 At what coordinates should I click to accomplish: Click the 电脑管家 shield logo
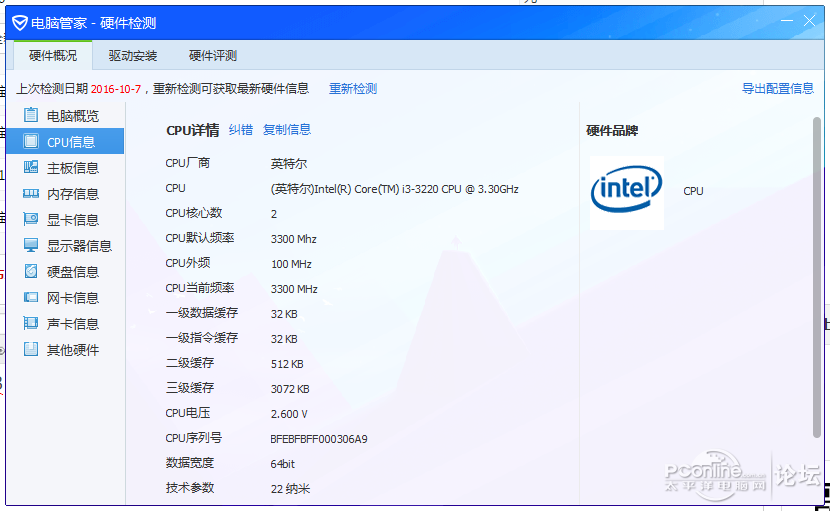[x=20, y=23]
